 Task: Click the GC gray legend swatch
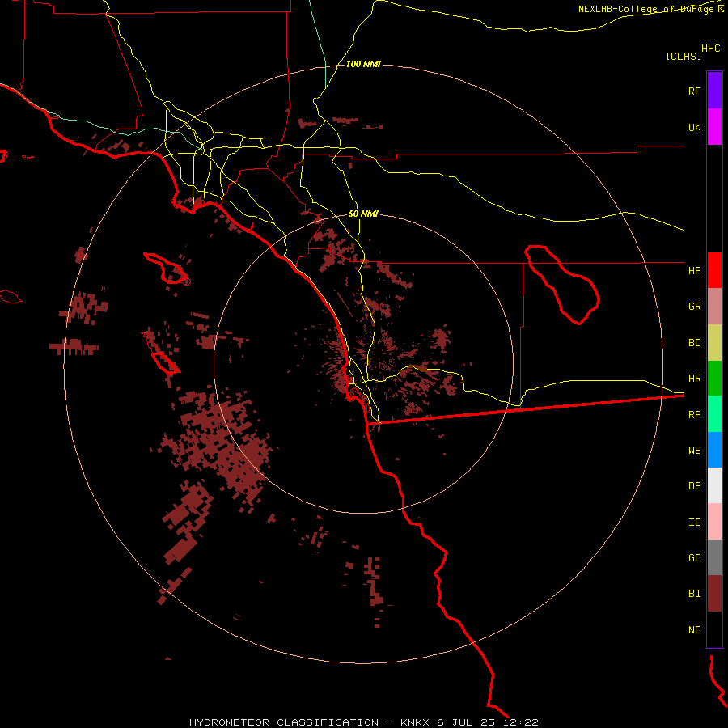point(714,557)
